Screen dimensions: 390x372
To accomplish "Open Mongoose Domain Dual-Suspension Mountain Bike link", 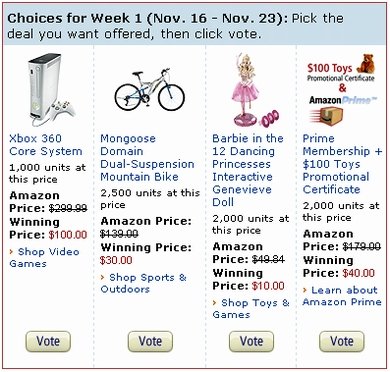I will [147, 158].
